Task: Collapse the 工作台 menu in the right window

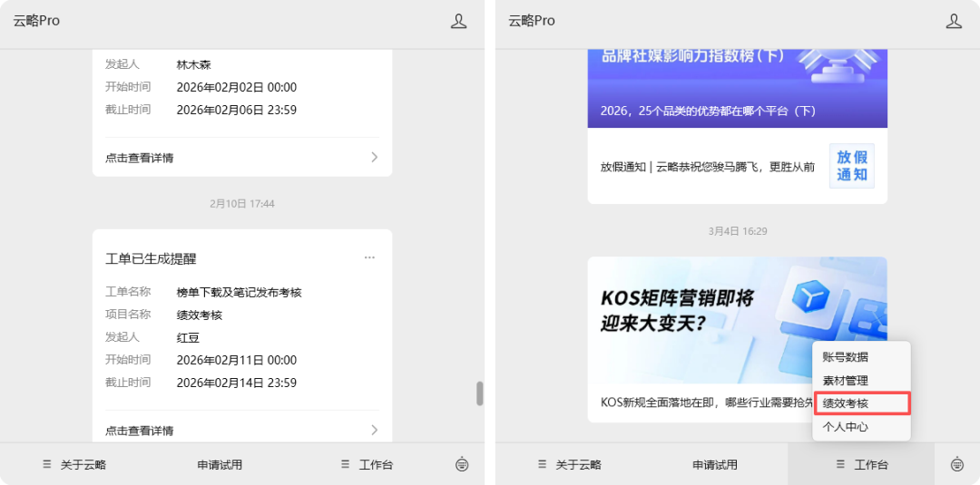Action: click(861, 464)
